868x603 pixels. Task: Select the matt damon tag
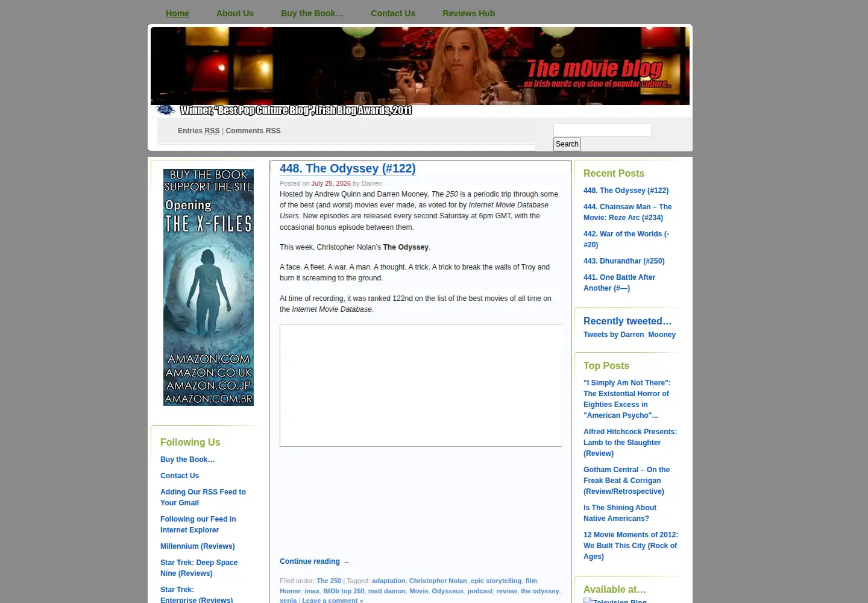pyautogui.click(x=387, y=591)
